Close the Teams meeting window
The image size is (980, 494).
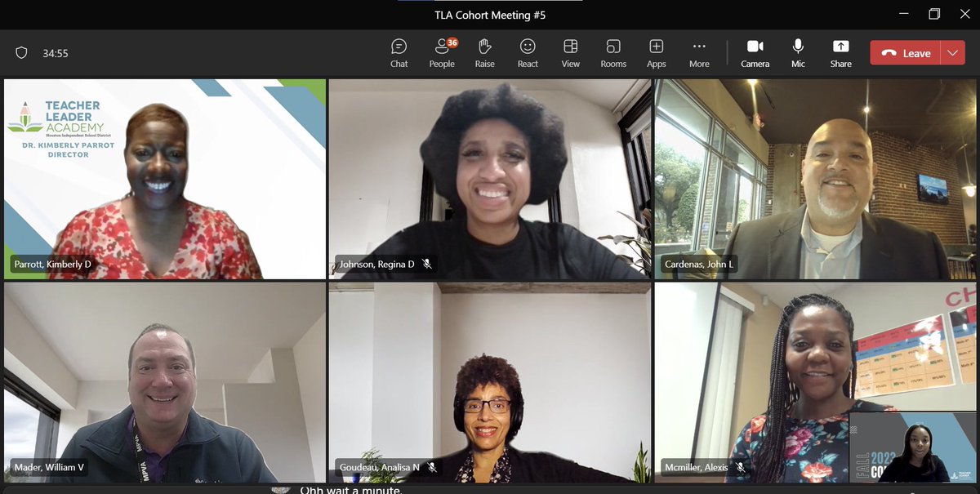[x=964, y=14]
